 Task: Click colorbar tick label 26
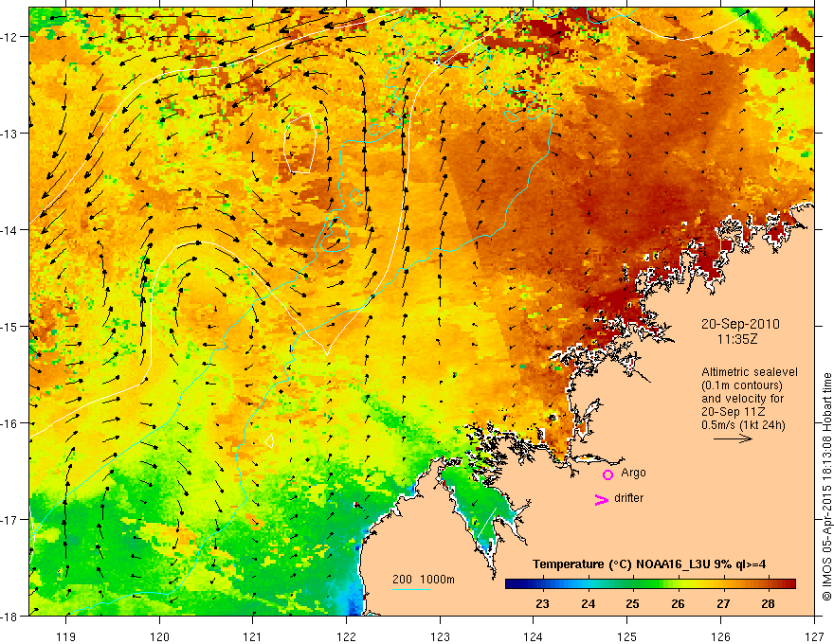678,603
